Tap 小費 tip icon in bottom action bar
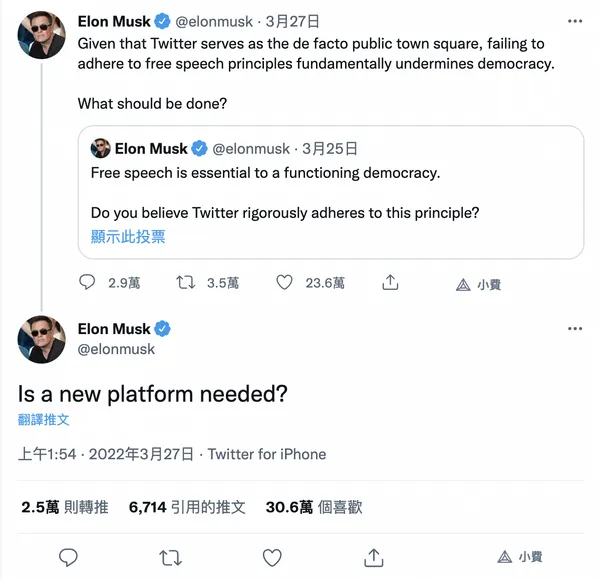600x580 pixels. 520,557
